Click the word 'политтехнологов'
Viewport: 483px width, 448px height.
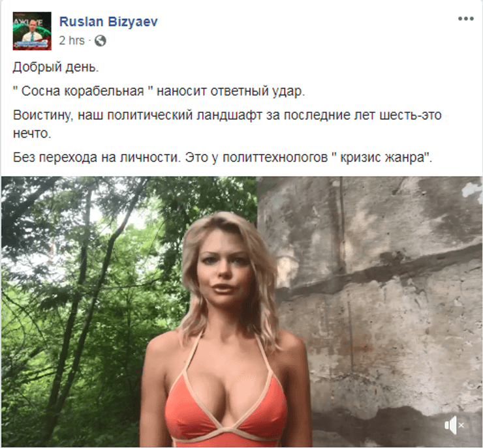tap(275, 158)
